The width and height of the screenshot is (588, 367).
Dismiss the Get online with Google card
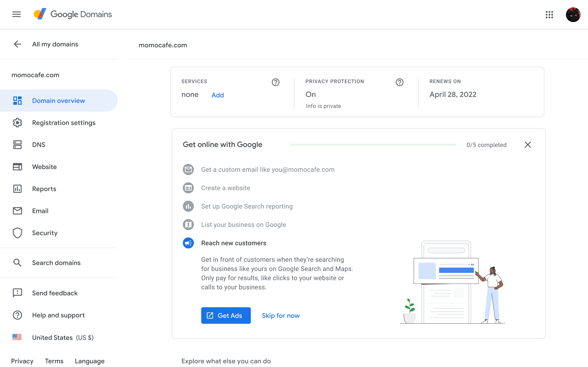click(528, 145)
